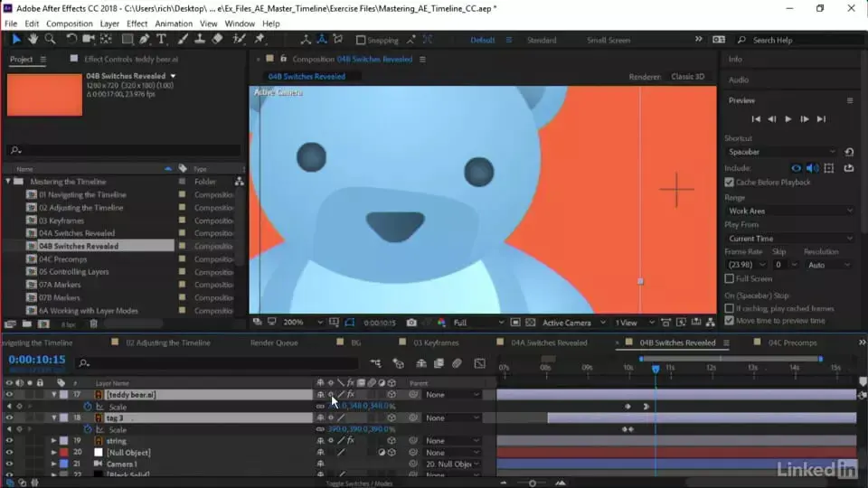This screenshot has width=868, height=488.
Task: Click the timeline zoom slider
Action: [532, 483]
